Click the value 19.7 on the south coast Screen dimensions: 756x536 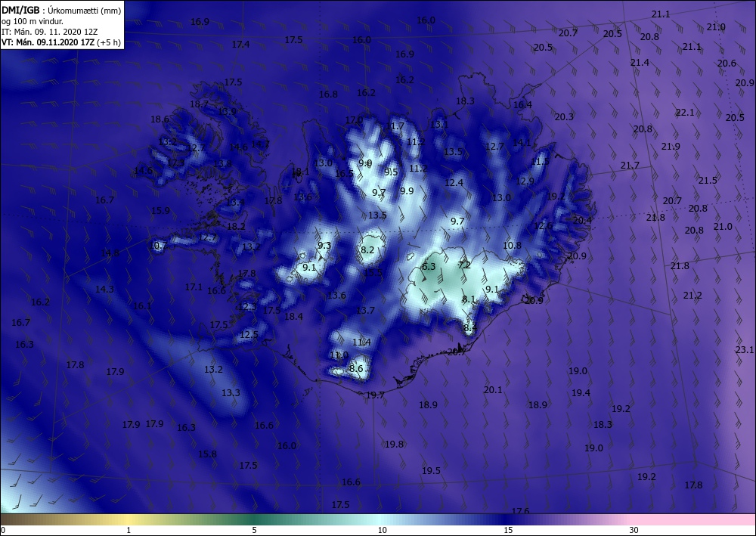coord(375,395)
